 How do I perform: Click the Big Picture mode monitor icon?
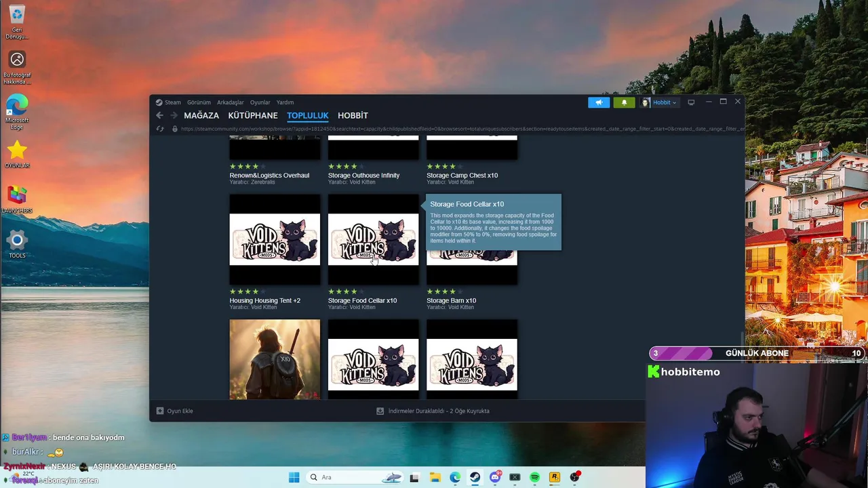click(x=691, y=102)
